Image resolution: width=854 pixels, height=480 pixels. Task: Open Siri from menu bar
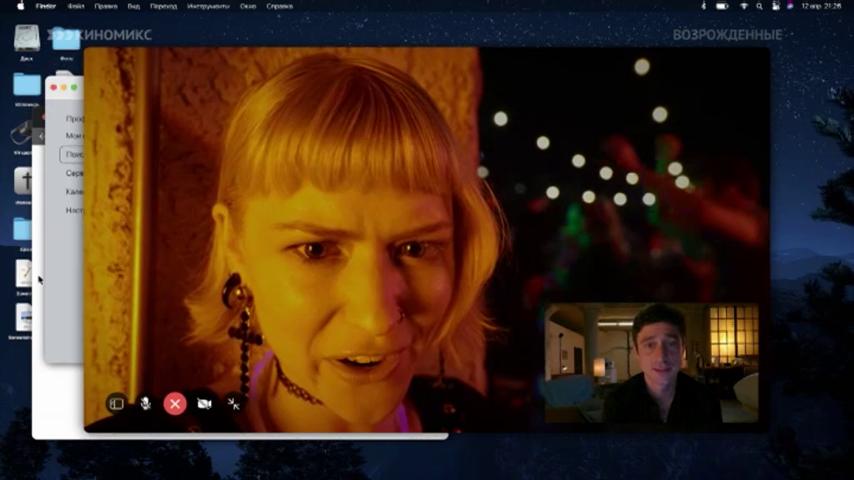(790, 6)
